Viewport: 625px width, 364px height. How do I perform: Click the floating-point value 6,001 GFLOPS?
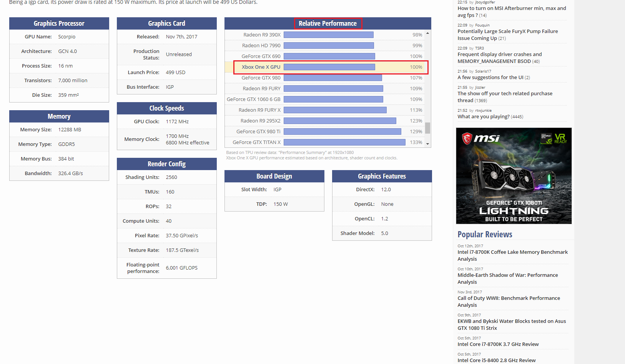tap(182, 268)
